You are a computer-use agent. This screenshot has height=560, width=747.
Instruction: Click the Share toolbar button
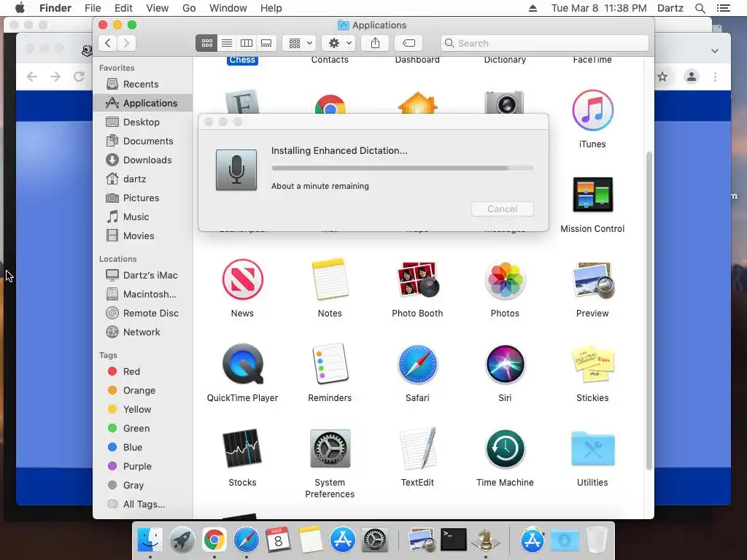click(x=376, y=43)
